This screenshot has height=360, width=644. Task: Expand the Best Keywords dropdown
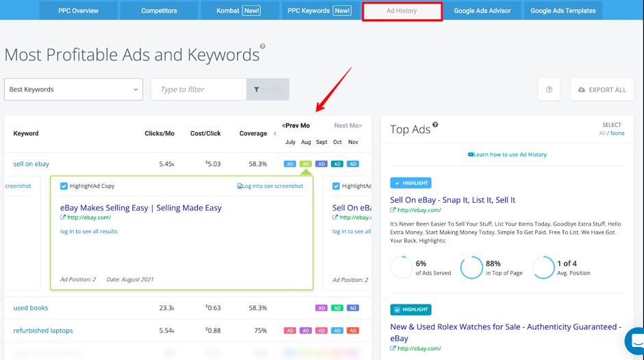[73, 89]
